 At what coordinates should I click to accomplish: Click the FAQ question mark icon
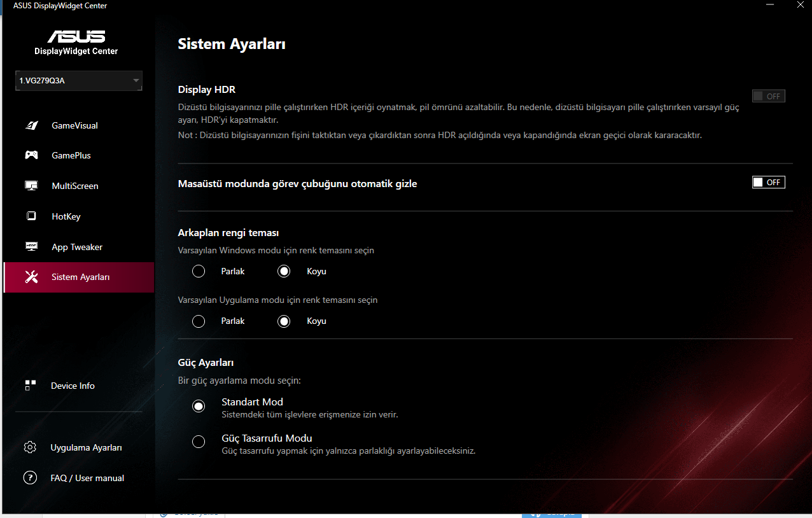pos(30,478)
